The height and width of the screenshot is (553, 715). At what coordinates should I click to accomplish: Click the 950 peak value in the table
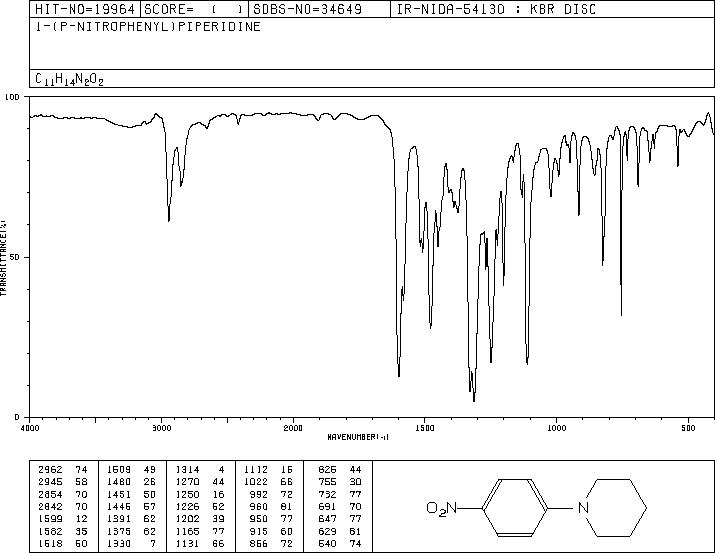point(259,519)
